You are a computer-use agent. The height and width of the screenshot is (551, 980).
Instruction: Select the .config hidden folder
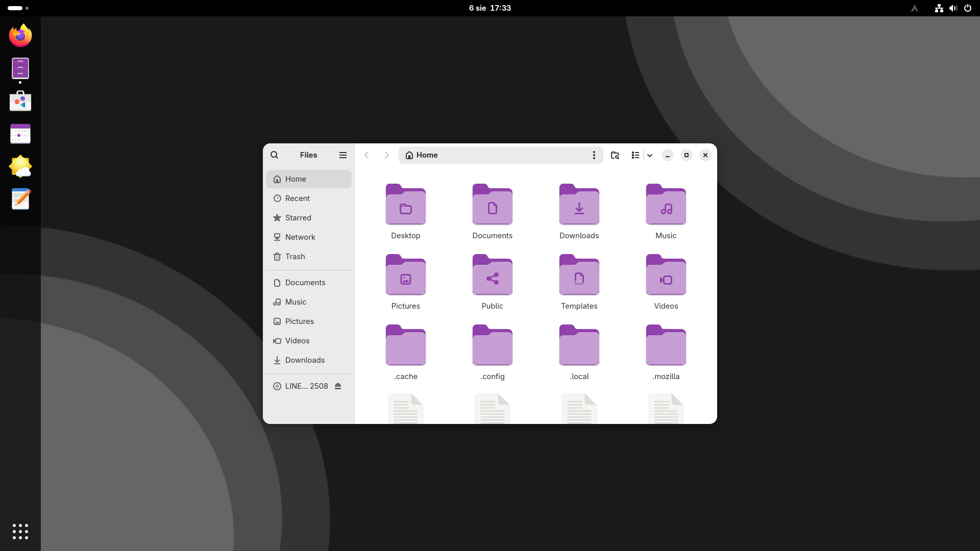[x=492, y=346]
